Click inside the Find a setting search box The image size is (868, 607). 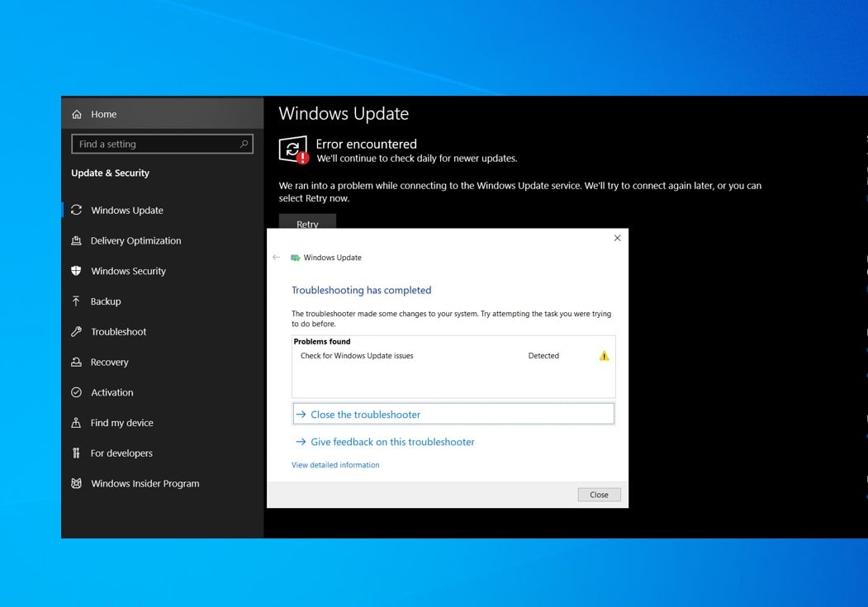(x=149, y=144)
